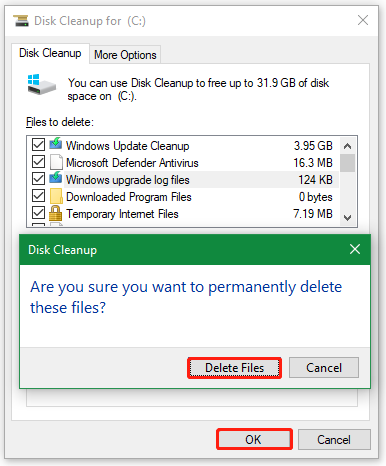
Task: Select the Microsoft Defender Antivirus row text
Action: coord(132,163)
